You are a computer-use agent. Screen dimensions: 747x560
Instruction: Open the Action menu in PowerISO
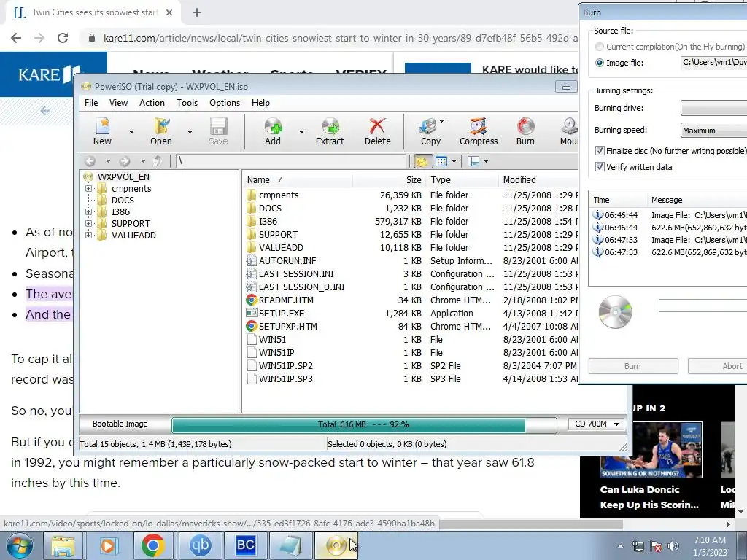(152, 103)
